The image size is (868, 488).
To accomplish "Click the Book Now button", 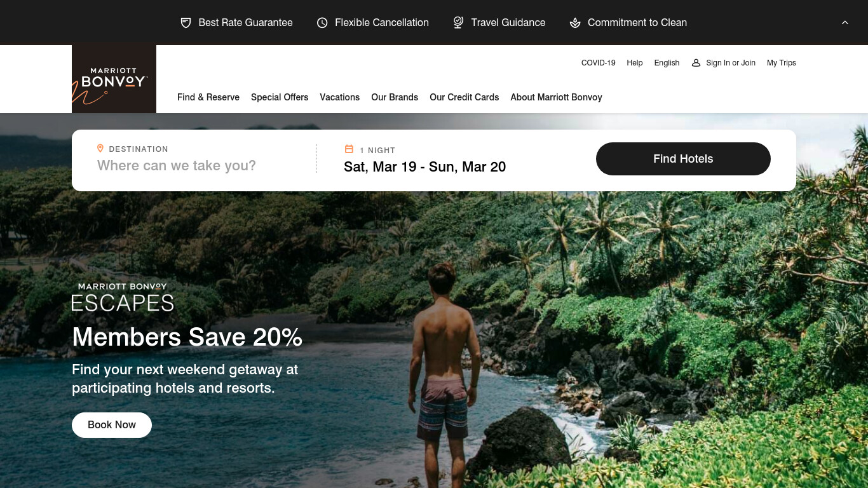I will (112, 425).
